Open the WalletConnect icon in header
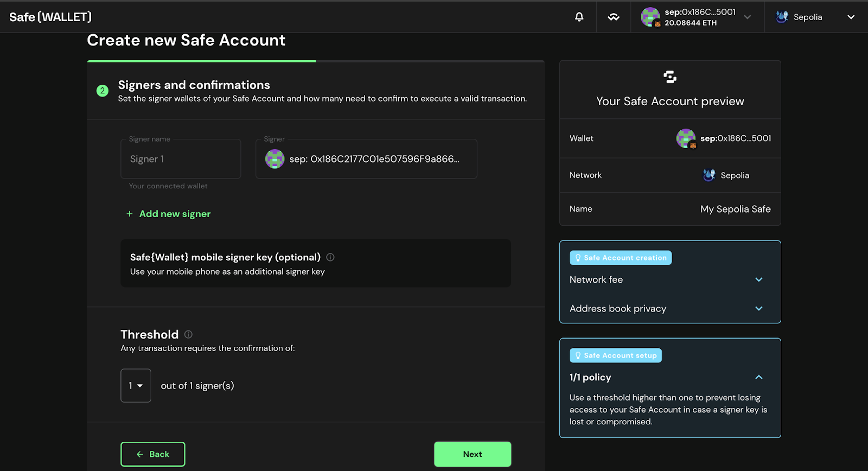Screen dimensions: 868x471 613,17
